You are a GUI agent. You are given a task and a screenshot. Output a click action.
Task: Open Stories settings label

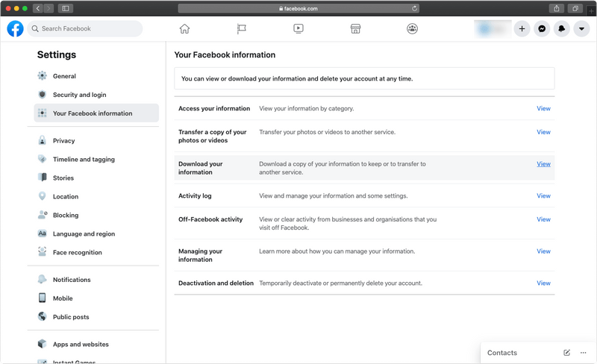pyautogui.click(x=63, y=178)
